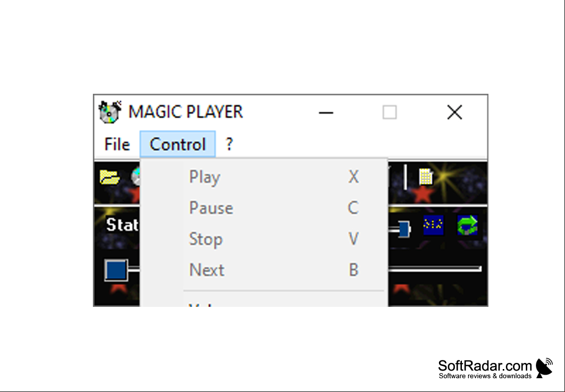Collapse the Control menu
Viewport: 565px width, 392px height.
click(178, 144)
